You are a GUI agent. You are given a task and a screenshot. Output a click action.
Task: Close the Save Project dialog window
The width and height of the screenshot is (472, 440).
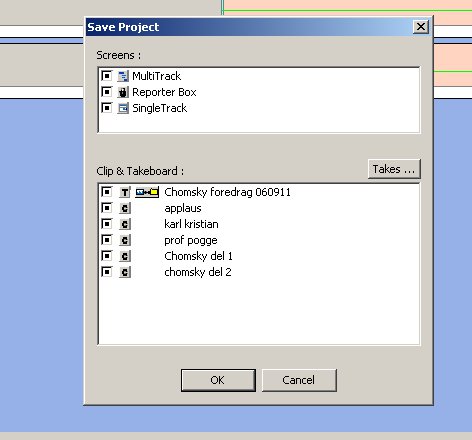421,26
